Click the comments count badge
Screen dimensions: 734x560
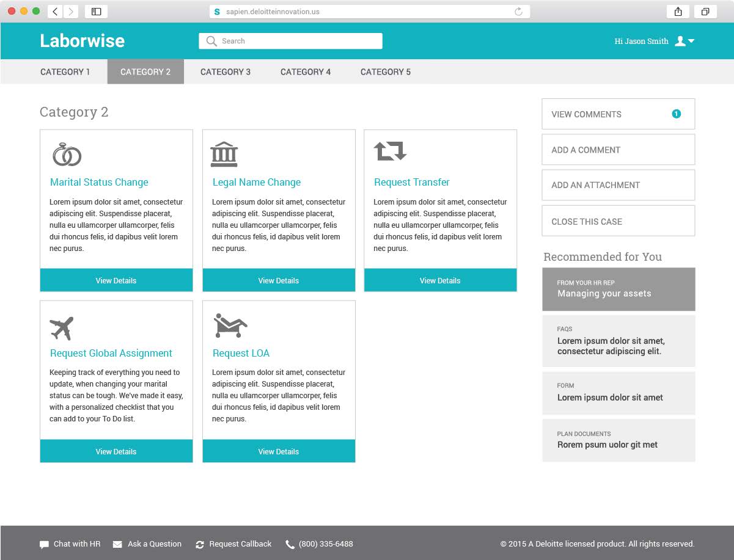point(676,114)
